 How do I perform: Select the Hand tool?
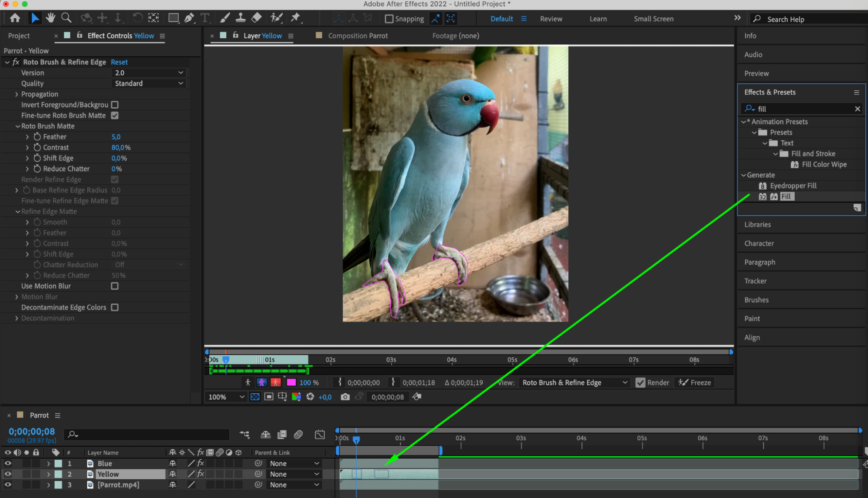tap(51, 18)
